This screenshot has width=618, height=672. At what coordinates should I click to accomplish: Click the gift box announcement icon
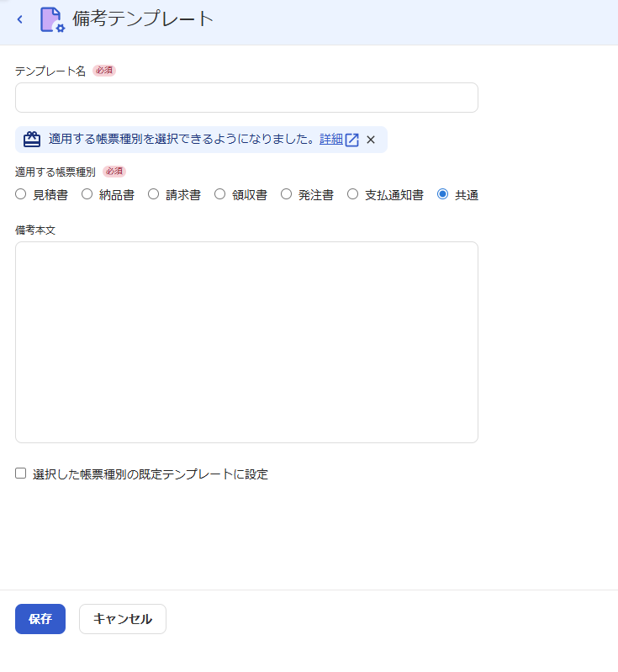32,140
